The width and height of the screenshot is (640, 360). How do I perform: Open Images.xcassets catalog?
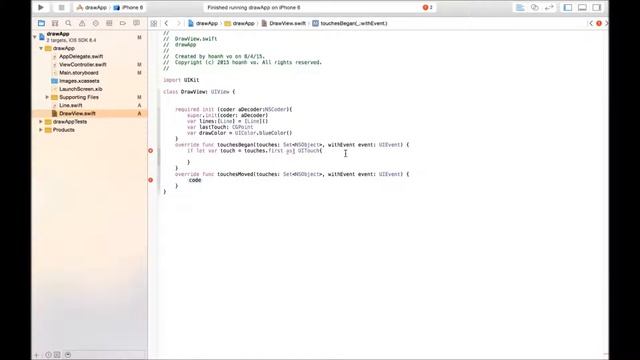pyautogui.click(x=79, y=81)
